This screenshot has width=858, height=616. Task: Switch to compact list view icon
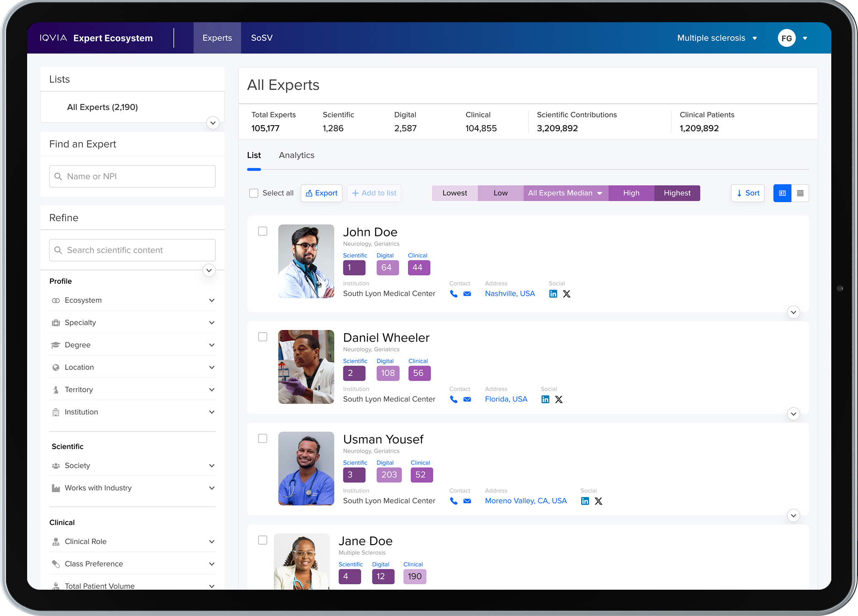(800, 193)
